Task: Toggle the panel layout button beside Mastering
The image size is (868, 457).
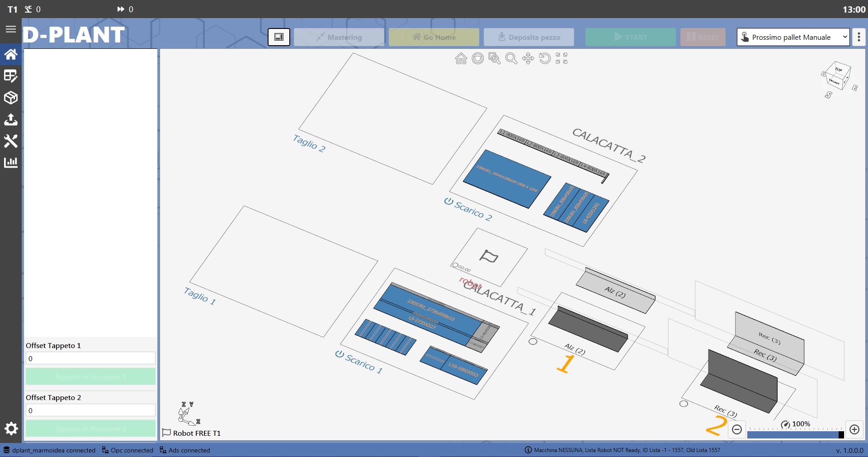Action: (x=279, y=37)
